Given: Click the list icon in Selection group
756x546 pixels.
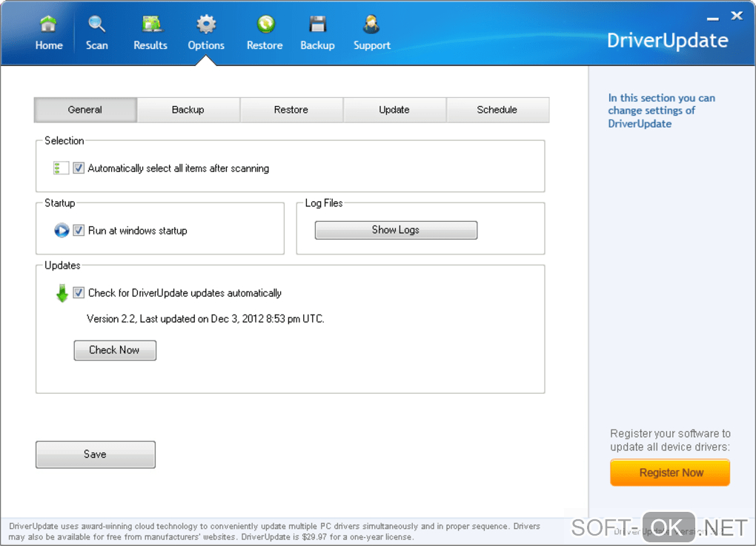Looking at the screenshot, I should tap(60, 168).
